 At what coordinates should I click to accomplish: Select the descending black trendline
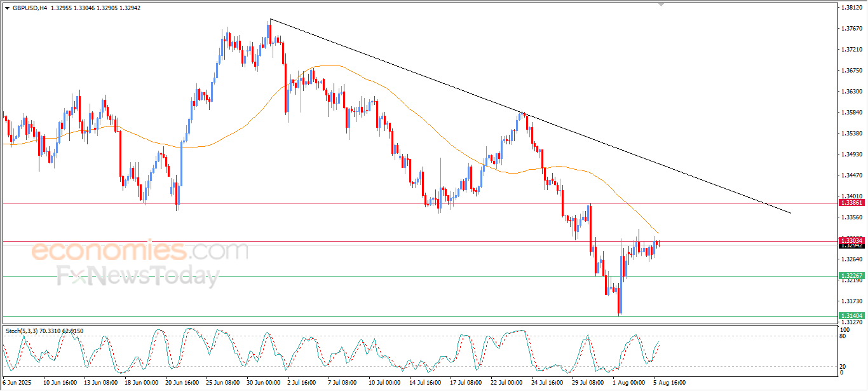pyautogui.click(x=531, y=116)
